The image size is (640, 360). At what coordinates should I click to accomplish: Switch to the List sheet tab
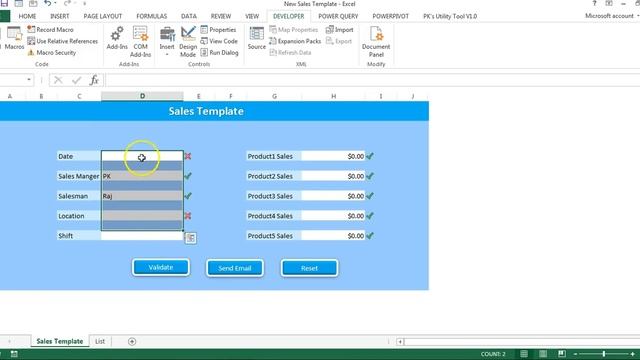point(100,341)
